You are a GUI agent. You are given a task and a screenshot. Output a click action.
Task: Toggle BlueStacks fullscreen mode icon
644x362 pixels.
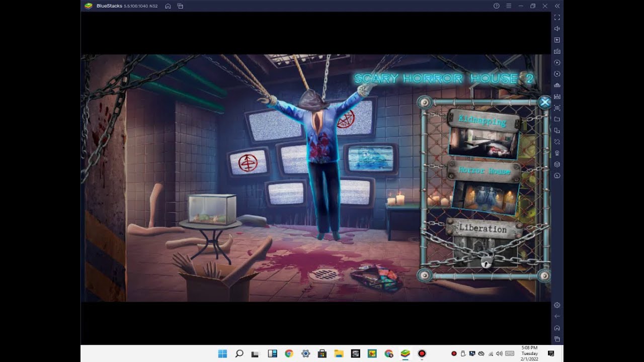(x=557, y=17)
